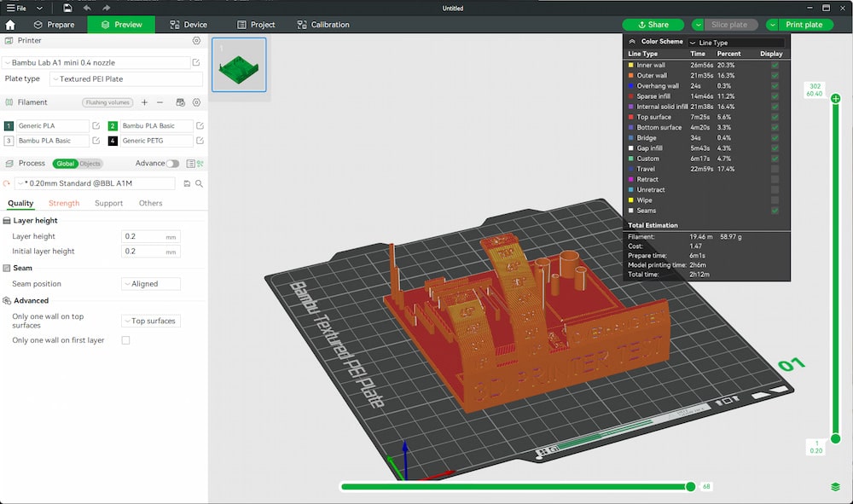The image size is (853, 504).
Task: Switch to the Device tab
Action: coord(189,25)
